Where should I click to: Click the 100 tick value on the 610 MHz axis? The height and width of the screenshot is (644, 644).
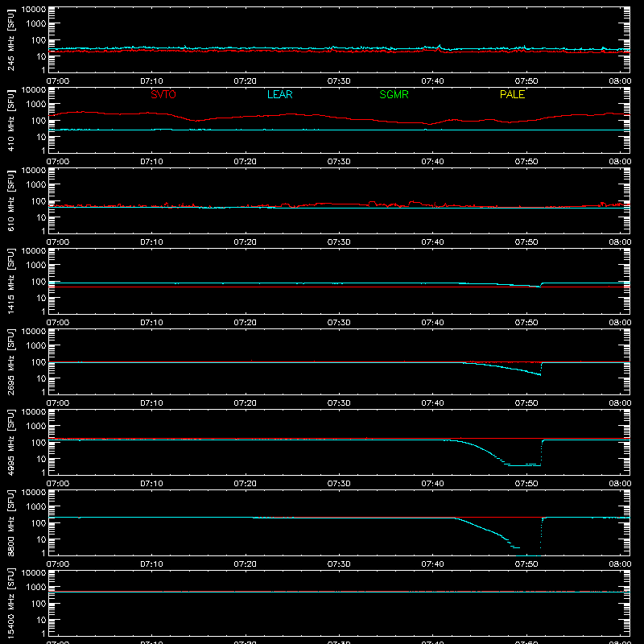coord(39,200)
